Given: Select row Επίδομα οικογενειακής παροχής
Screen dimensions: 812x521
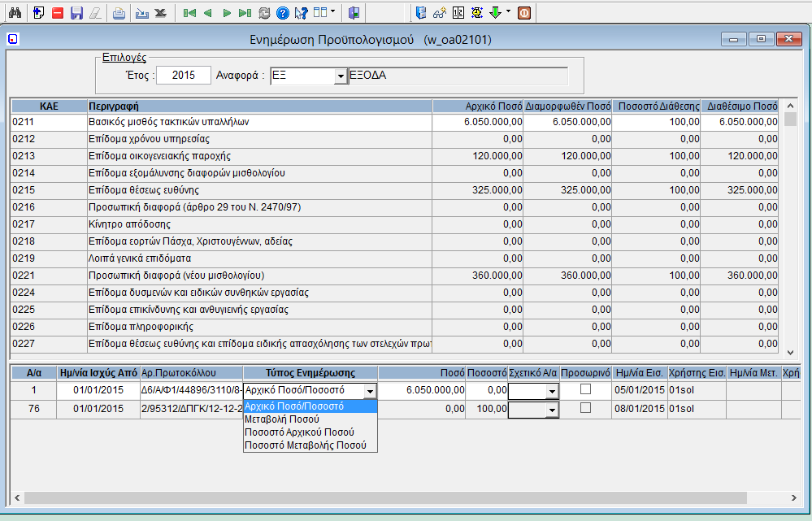Looking at the screenshot, I should tap(394, 156).
